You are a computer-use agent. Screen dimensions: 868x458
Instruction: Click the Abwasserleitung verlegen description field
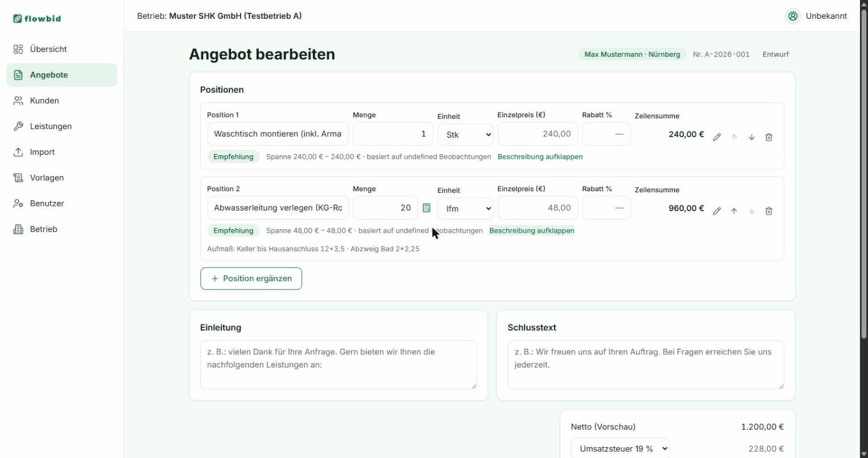[278, 208]
